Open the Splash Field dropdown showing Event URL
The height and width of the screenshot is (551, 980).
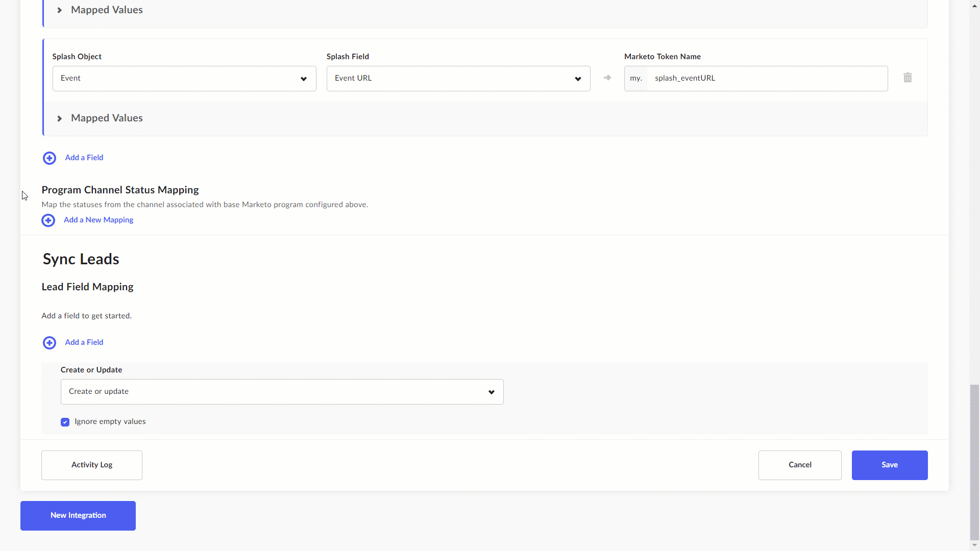[458, 79]
